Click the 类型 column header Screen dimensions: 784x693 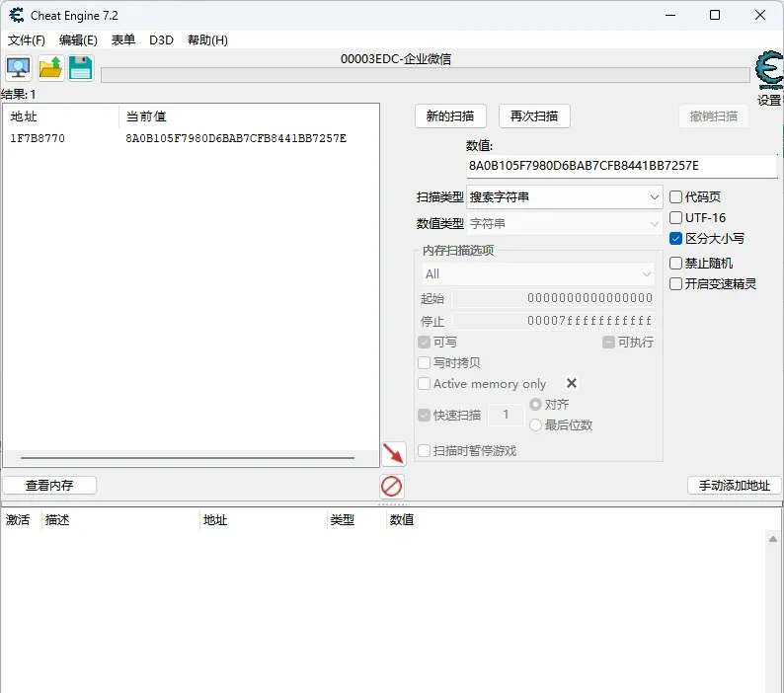click(x=342, y=520)
